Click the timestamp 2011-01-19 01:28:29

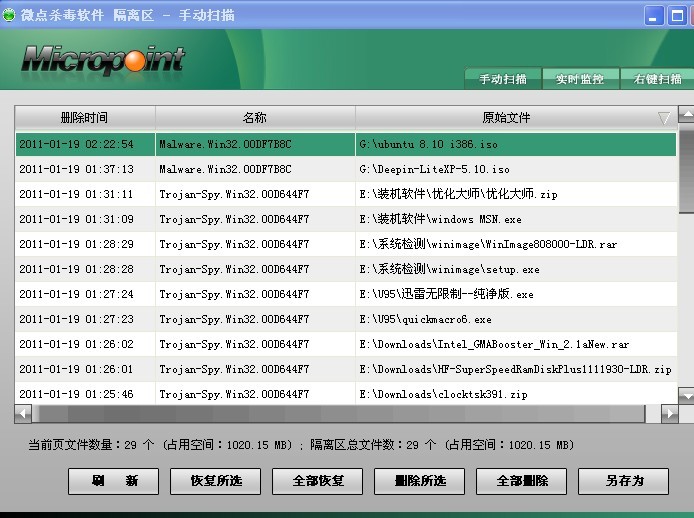[x=76, y=244]
